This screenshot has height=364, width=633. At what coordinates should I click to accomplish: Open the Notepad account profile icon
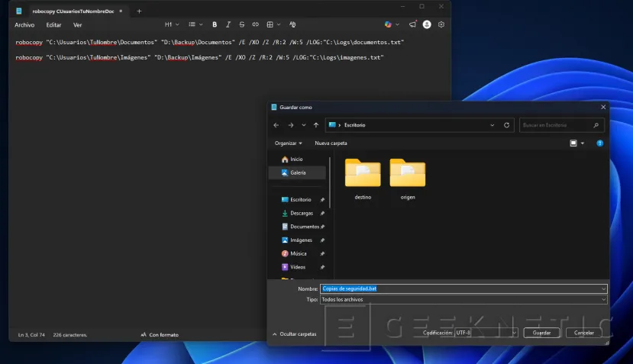(427, 24)
